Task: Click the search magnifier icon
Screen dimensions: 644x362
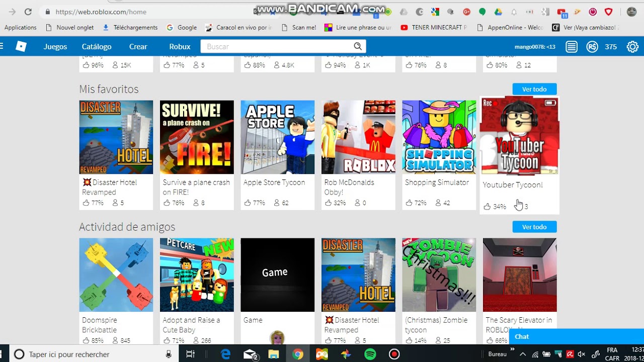Action: pyautogui.click(x=357, y=46)
